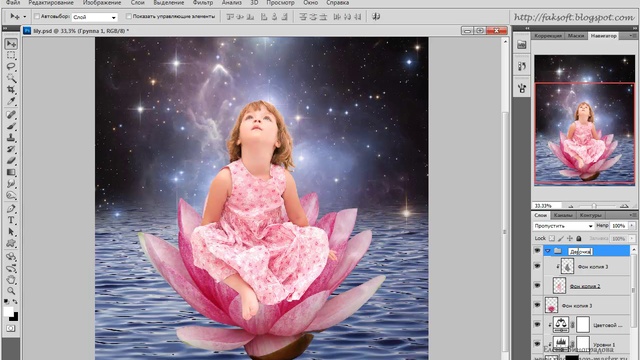640x360 pixels.
Task: Click the distribute top edges icon
Action: (x=303, y=17)
